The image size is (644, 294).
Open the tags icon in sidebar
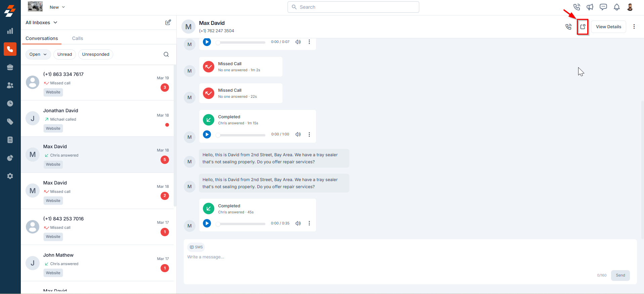click(x=10, y=122)
